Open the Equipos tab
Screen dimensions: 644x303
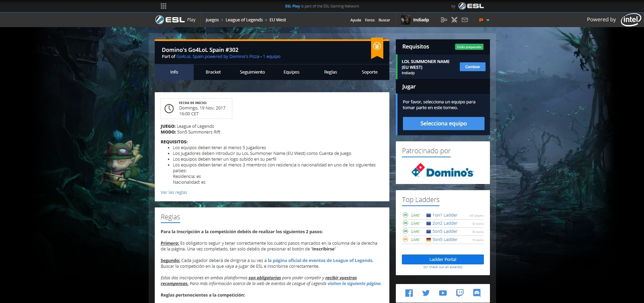click(292, 72)
